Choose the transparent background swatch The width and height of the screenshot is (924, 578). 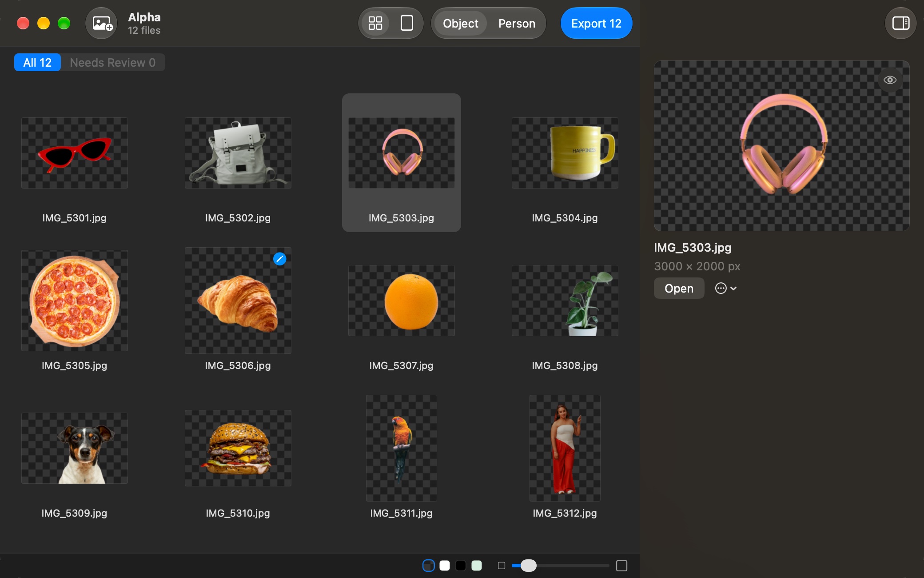pos(428,566)
